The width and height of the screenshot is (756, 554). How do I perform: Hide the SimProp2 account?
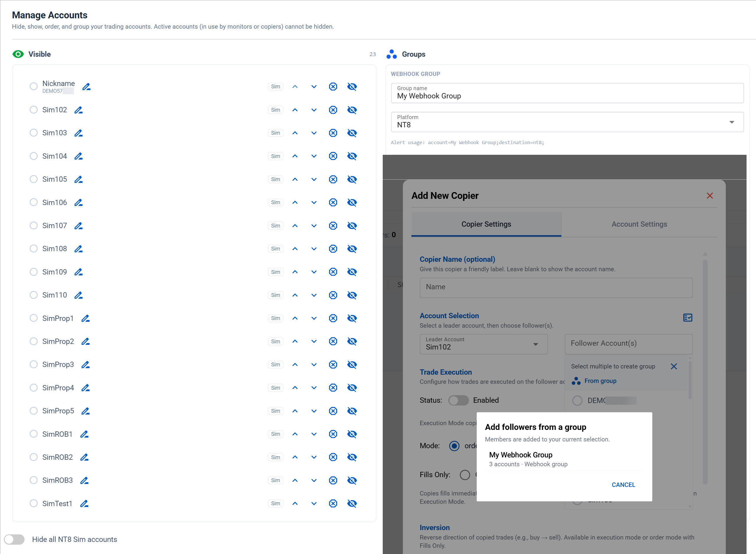(352, 341)
